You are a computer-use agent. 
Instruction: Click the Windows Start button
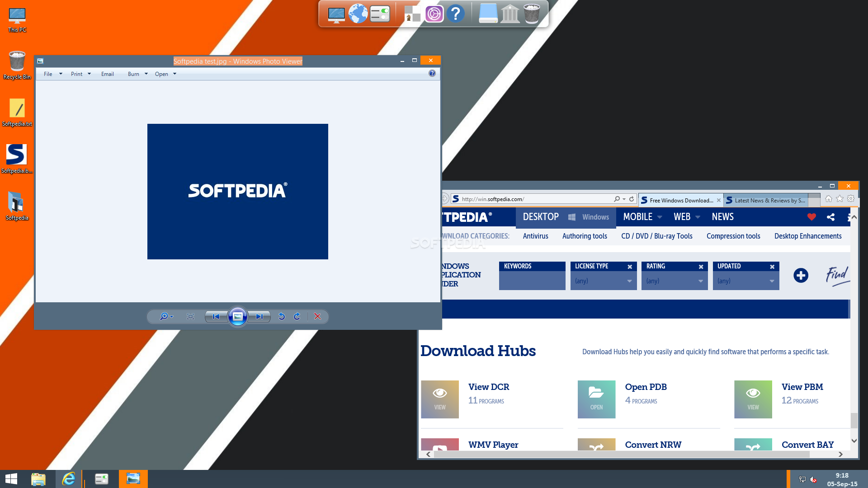point(11,479)
